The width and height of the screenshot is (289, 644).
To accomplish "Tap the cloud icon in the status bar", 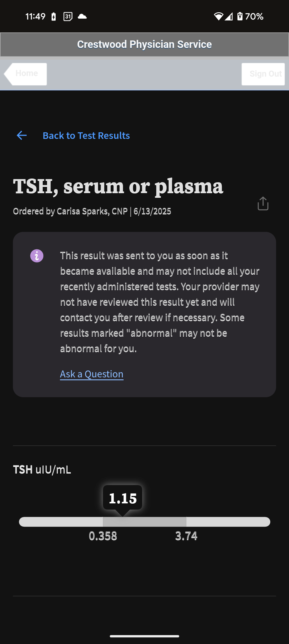I will point(82,16).
